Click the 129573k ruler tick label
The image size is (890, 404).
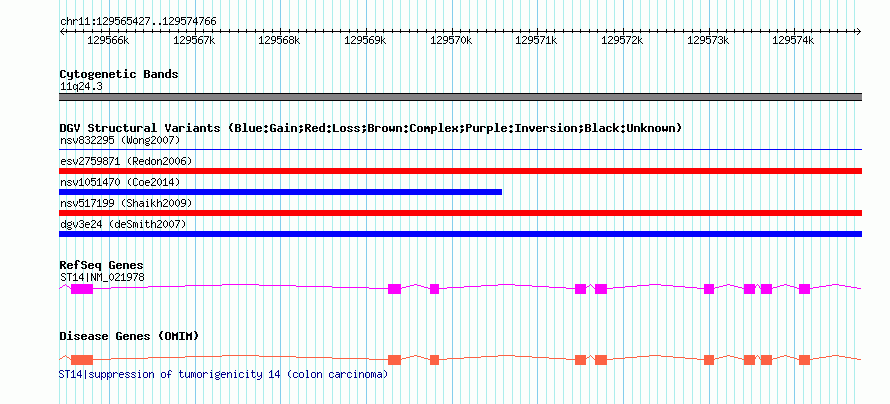pos(708,40)
